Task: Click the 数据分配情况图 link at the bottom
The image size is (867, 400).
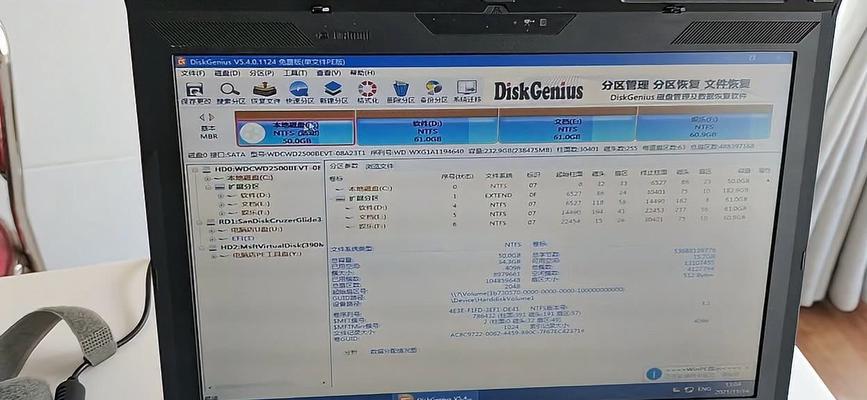Action: (393, 350)
